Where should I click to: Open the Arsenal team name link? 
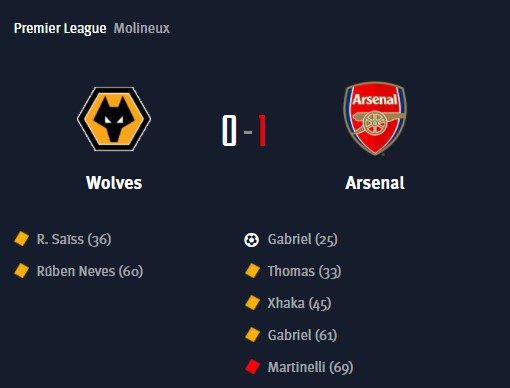[375, 183]
